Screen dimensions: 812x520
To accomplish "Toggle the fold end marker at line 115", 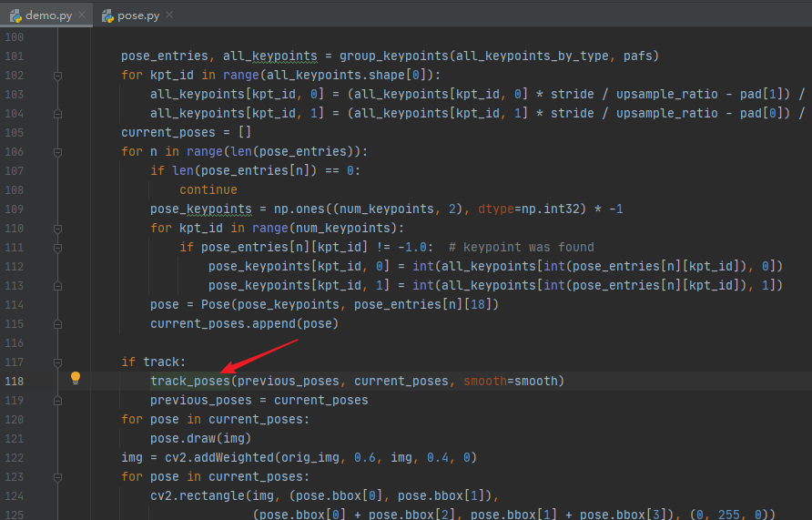I will point(58,324).
